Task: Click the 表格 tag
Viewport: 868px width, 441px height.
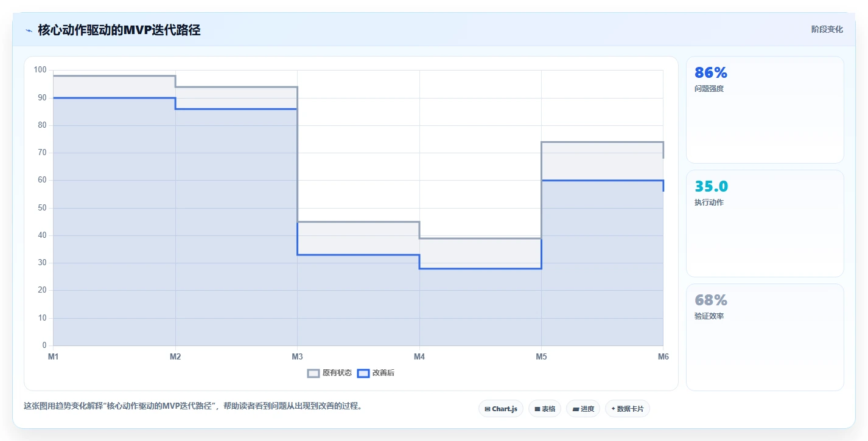Action: [x=544, y=409]
